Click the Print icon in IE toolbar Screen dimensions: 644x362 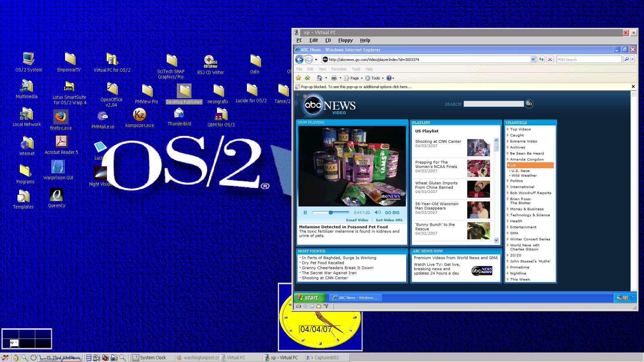tap(334, 78)
